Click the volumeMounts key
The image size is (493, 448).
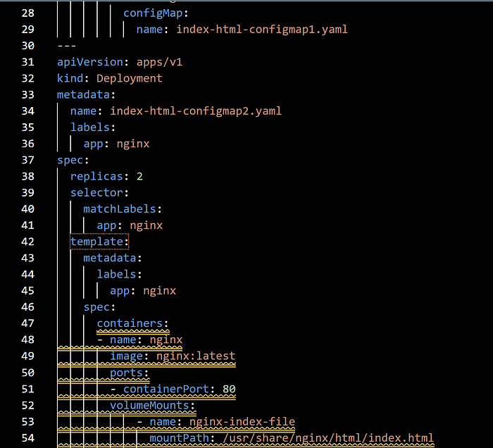(x=149, y=406)
